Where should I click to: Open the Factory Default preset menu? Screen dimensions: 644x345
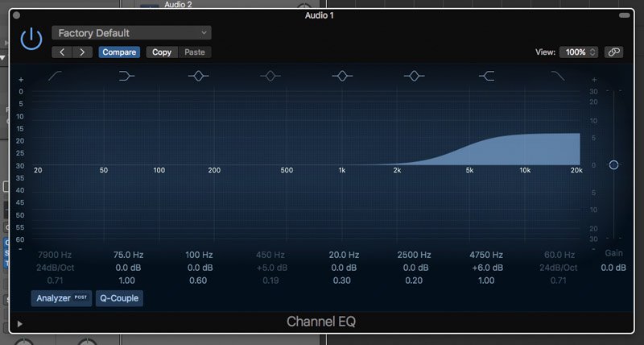point(131,33)
